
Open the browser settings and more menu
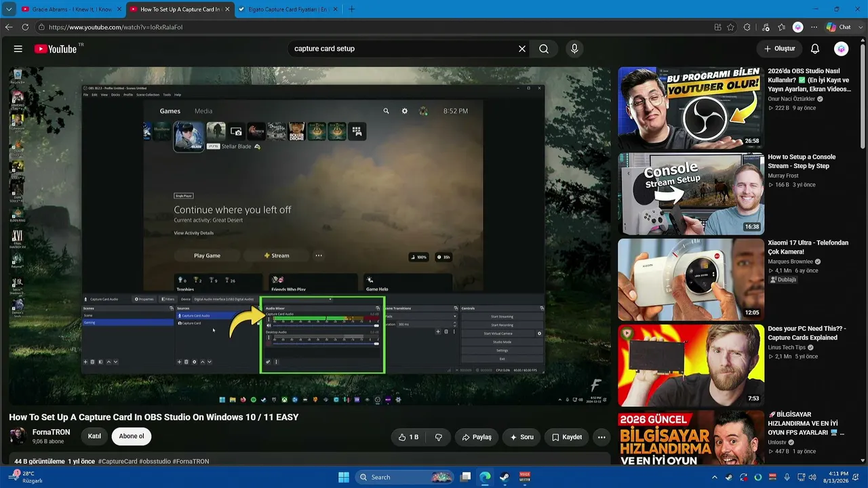[814, 27]
